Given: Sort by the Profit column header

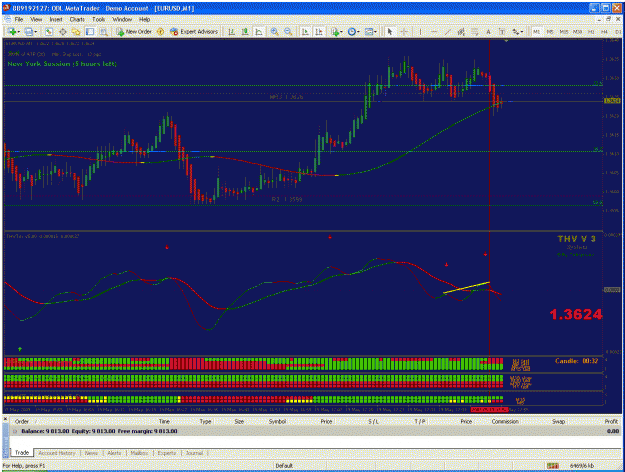Looking at the screenshot, I should [611, 421].
